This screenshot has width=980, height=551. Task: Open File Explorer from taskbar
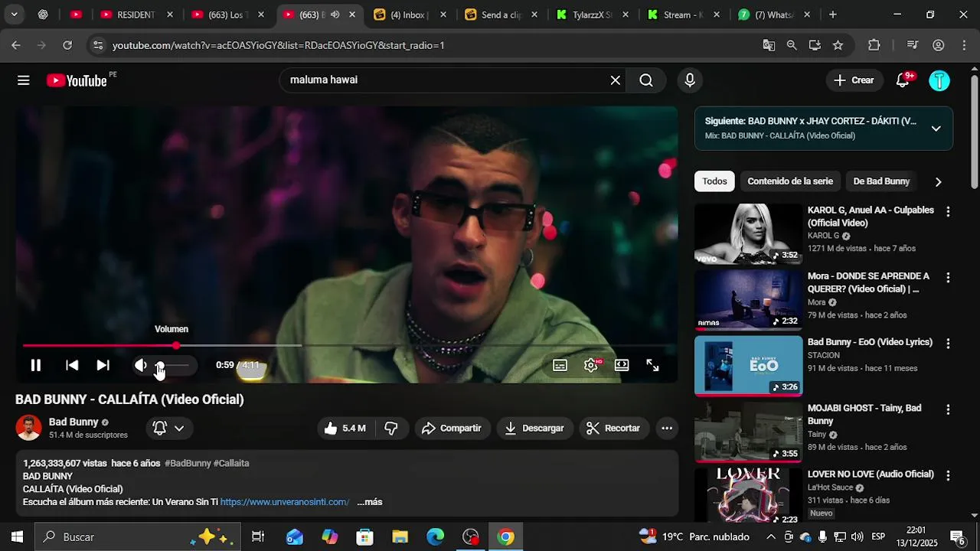pyautogui.click(x=400, y=537)
